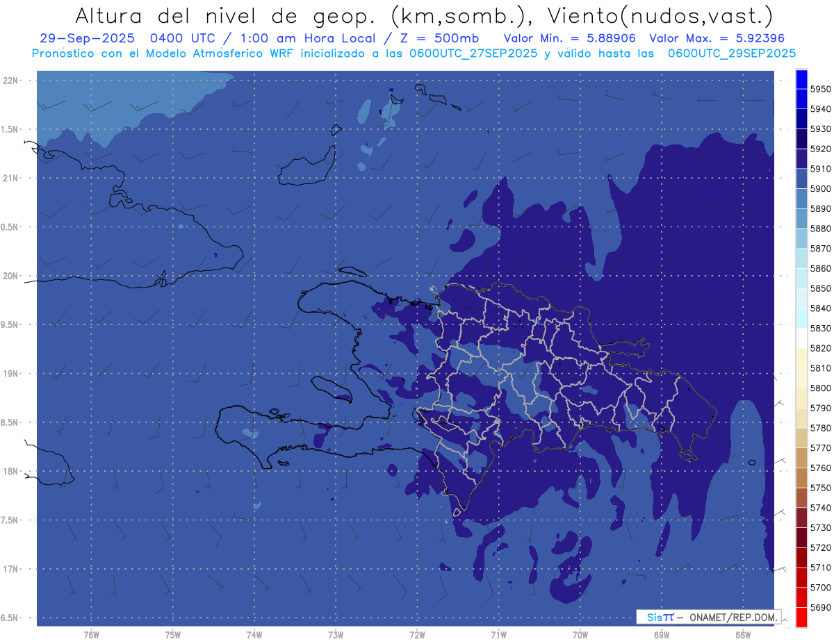Select the '5850' colorbar value

tap(820, 288)
